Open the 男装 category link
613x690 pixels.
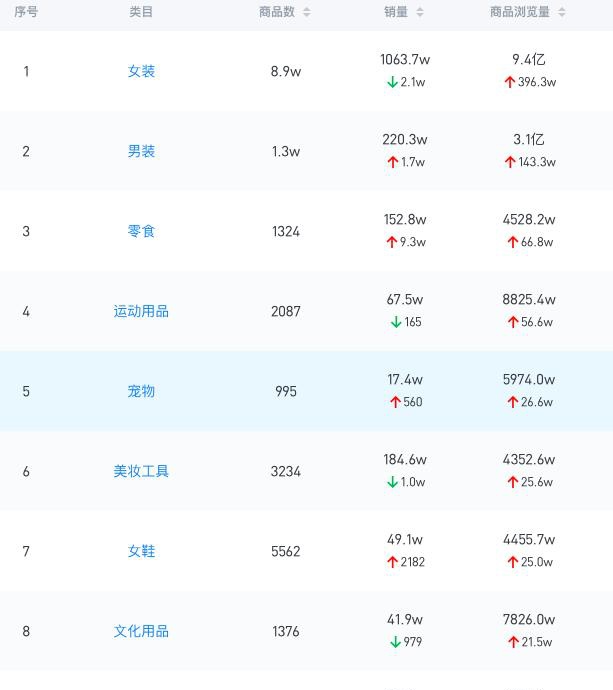141,151
